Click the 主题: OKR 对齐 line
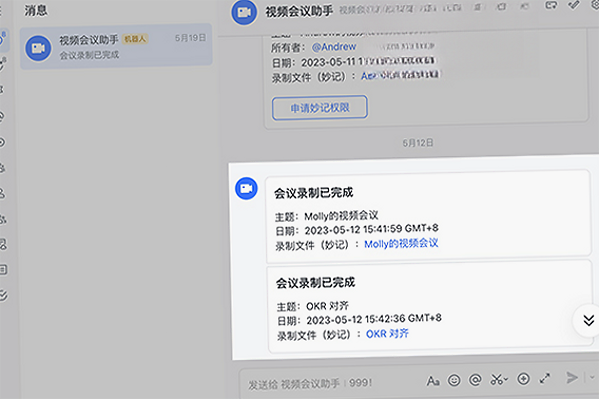599x399 pixels. point(313,306)
